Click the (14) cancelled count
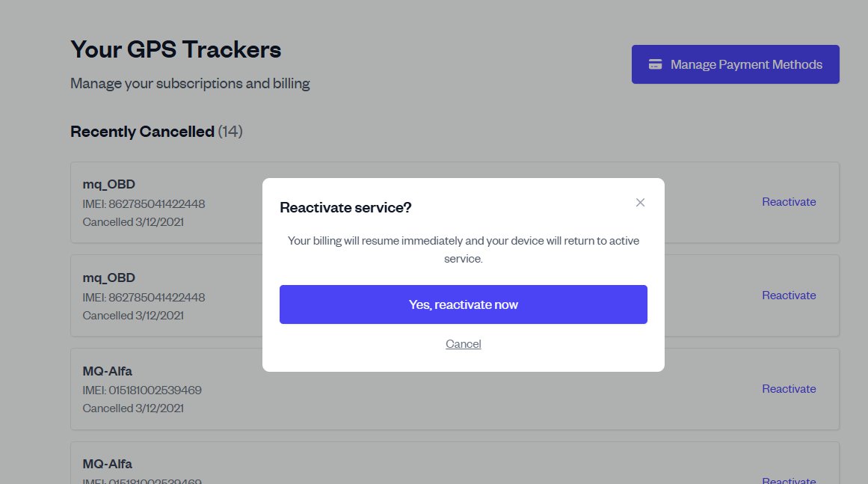The image size is (868, 484). tap(230, 132)
